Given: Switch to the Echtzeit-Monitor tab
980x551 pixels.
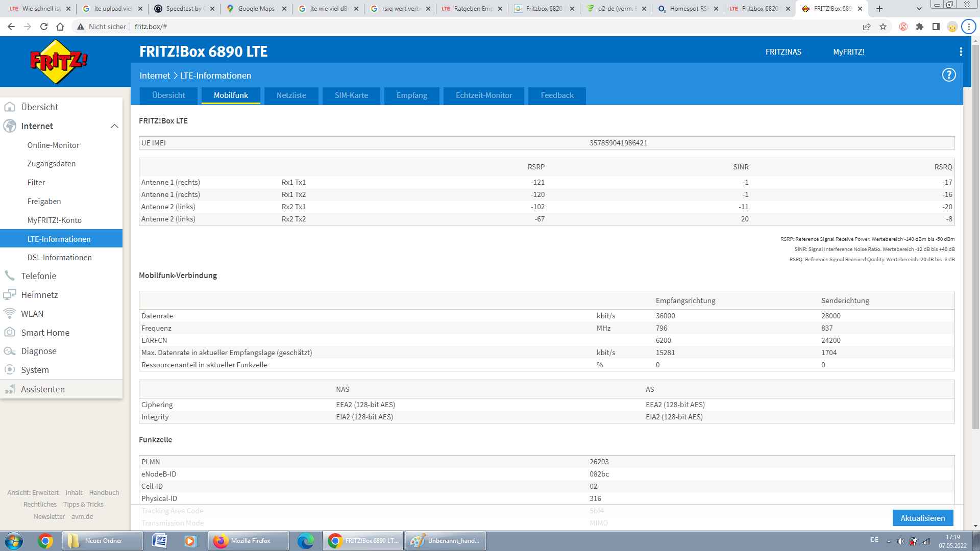Looking at the screenshot, I should click(484, 95).
